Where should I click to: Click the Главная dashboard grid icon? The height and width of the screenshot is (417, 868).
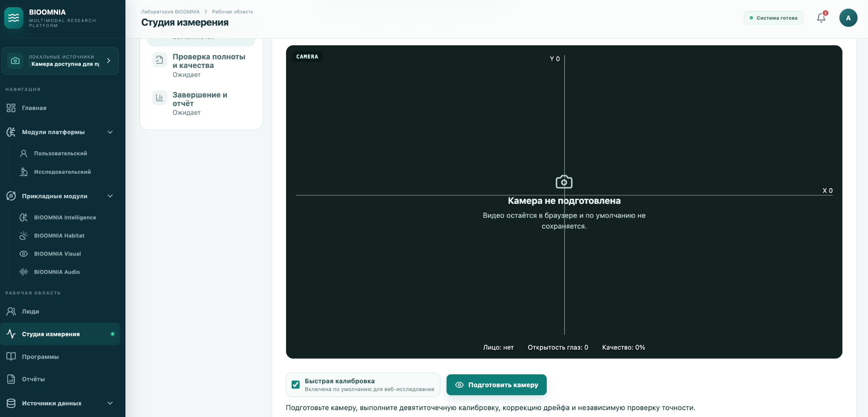11,108
